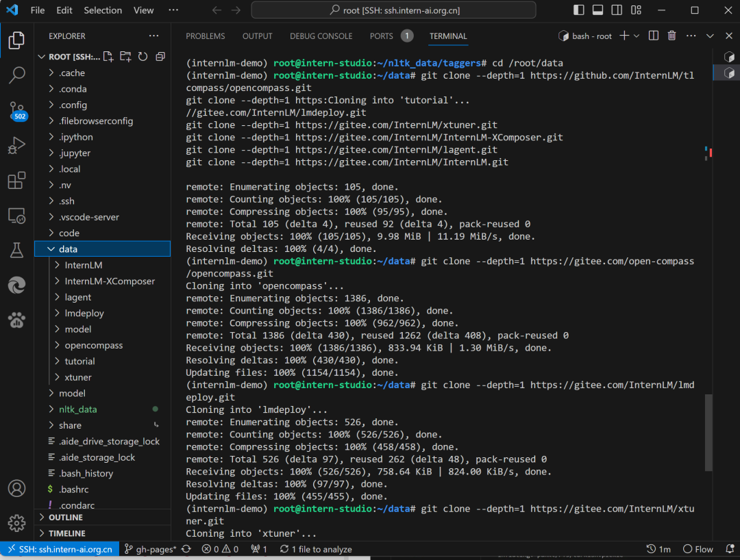
Task: Expand the OUTLINE section
Action: pyautogui.click(x=102, y=517)
